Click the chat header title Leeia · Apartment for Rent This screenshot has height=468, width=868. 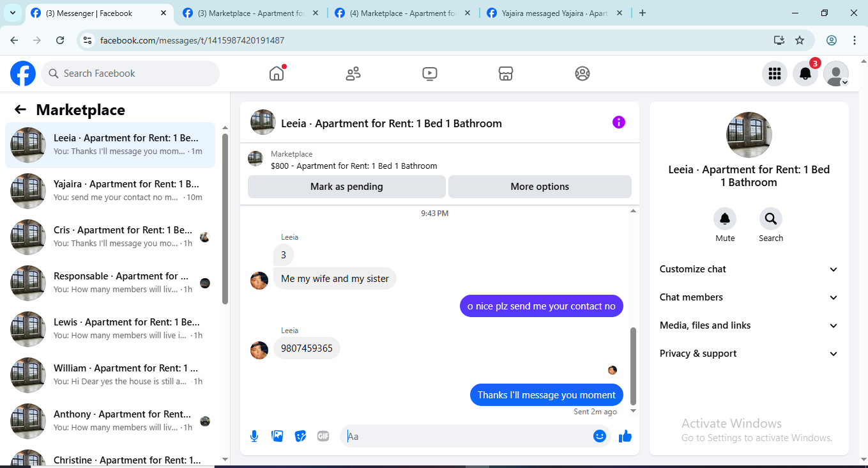[x=392, y=123]
